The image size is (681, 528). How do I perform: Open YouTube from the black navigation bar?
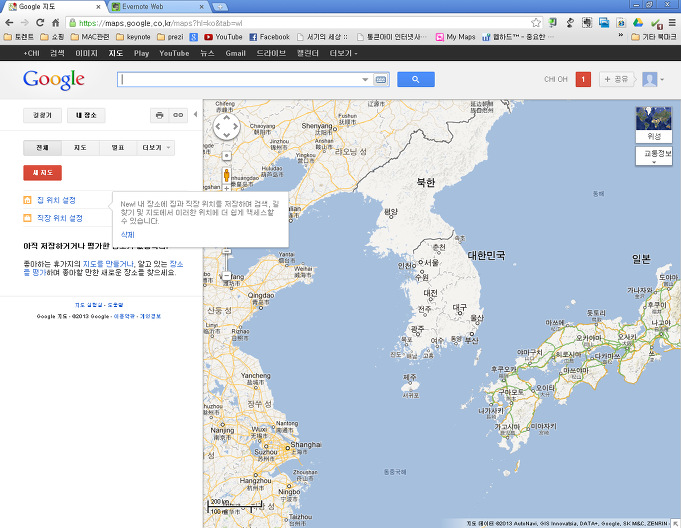174,53
